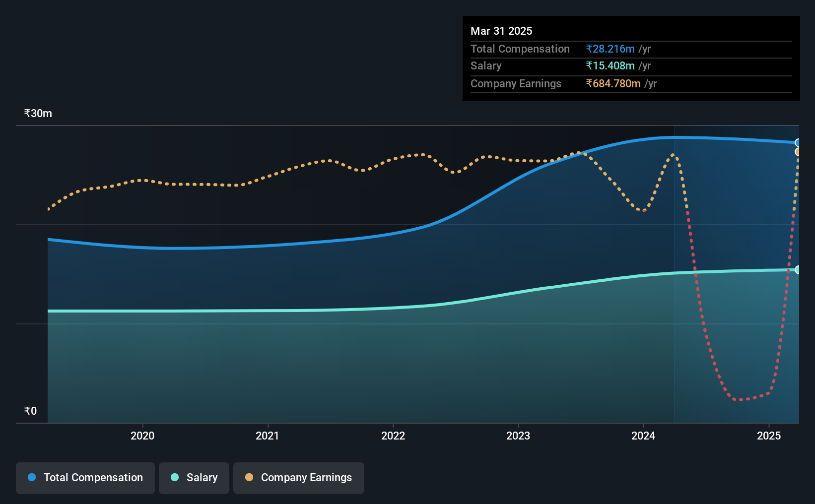The width and height of the screenshot is (815, 504).
Task: Click the ₹0 y-axis label
Action: 30,411
